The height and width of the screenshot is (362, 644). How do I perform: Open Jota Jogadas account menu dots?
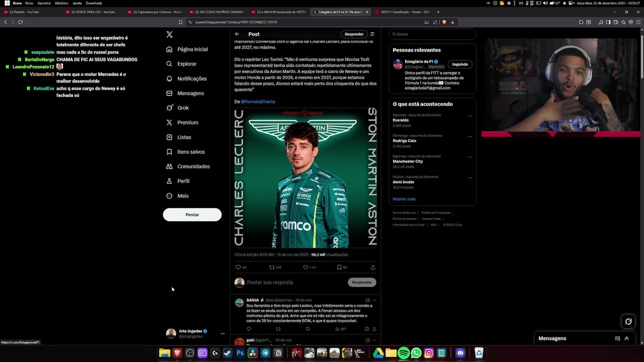point(222,333)
